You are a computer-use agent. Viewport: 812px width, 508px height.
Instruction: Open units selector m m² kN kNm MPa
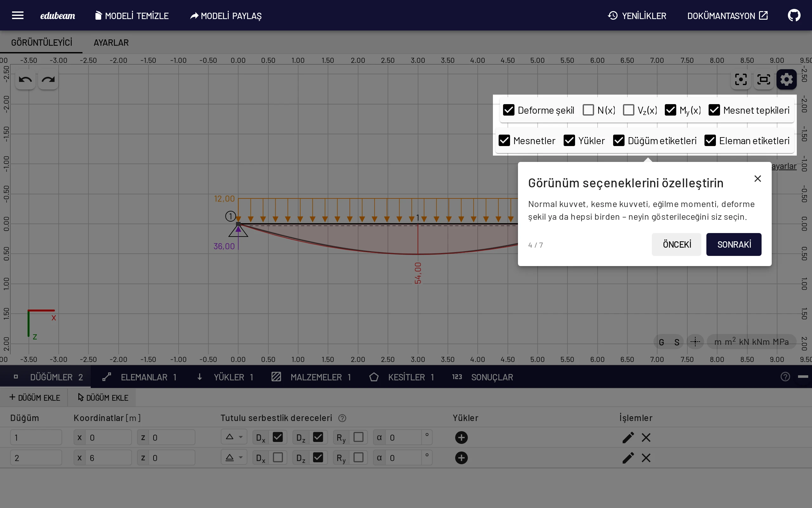(751, 342)
